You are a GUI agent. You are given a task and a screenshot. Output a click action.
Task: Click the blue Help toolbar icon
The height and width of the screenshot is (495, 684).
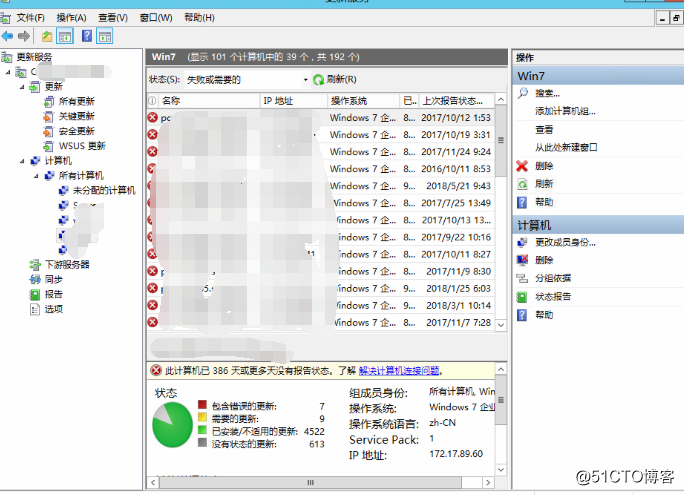87,36
